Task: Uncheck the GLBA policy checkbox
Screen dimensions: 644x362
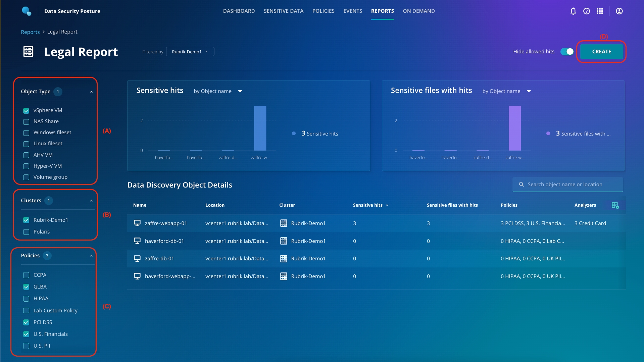Action: [x=26, y=287]
